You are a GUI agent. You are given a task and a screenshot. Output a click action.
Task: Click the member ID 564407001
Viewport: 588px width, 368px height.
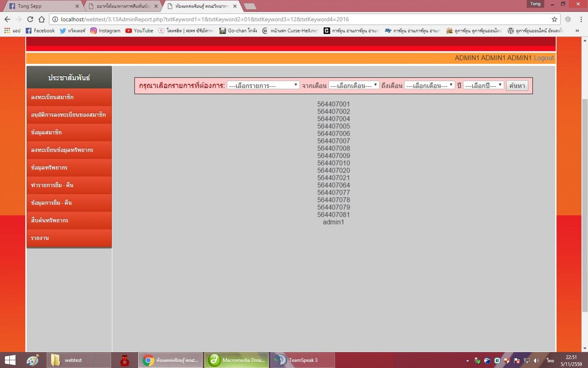(x=334, y=104)
